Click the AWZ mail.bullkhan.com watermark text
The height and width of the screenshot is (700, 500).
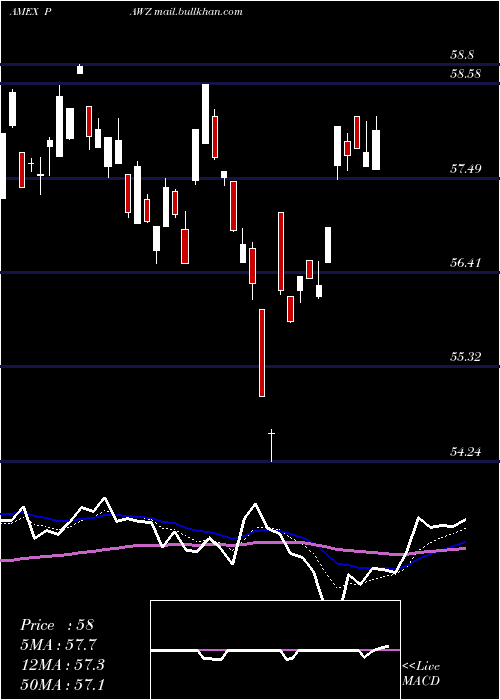[186, 12]
